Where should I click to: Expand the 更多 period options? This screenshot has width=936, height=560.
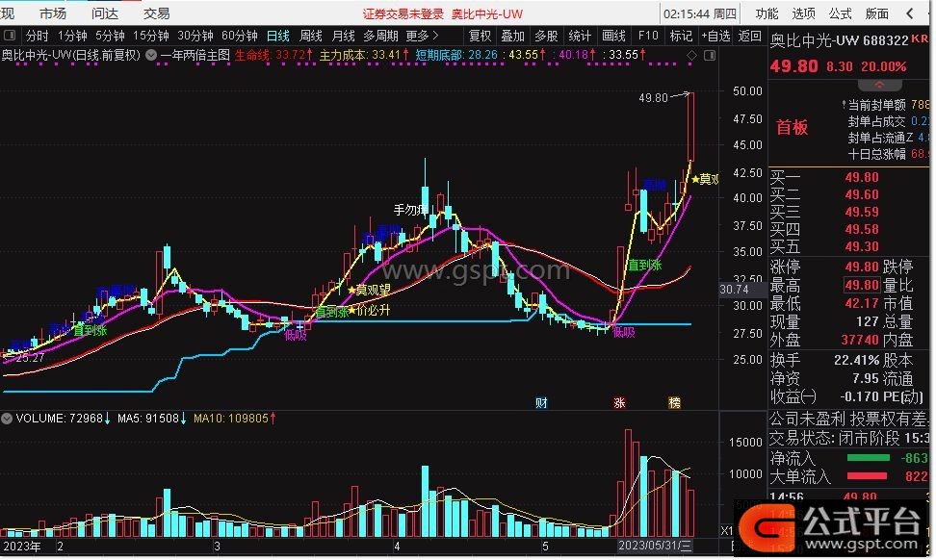click(x=423, y=36)
